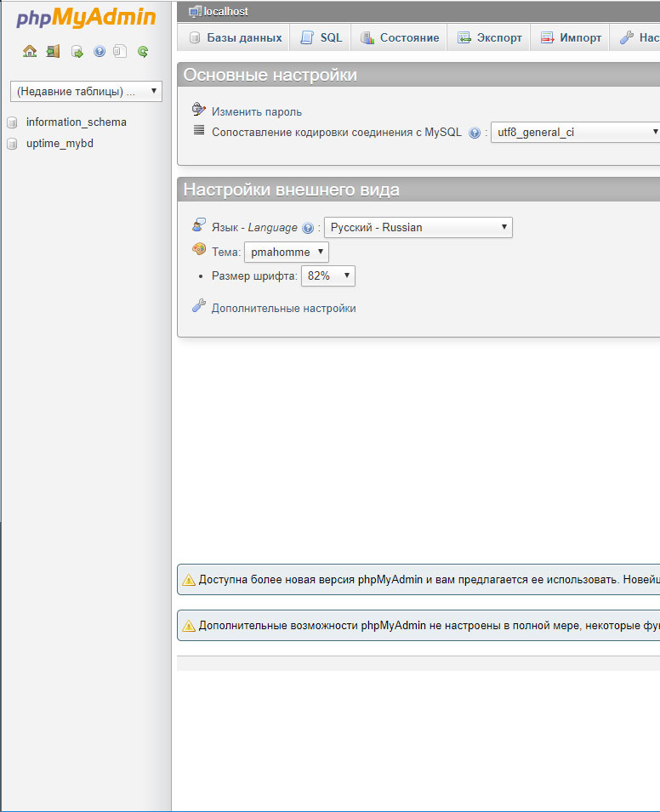The height and width of the screenshot is (812, 660).
Task: Click the phpMyAdmin logo
Action: 86,17
